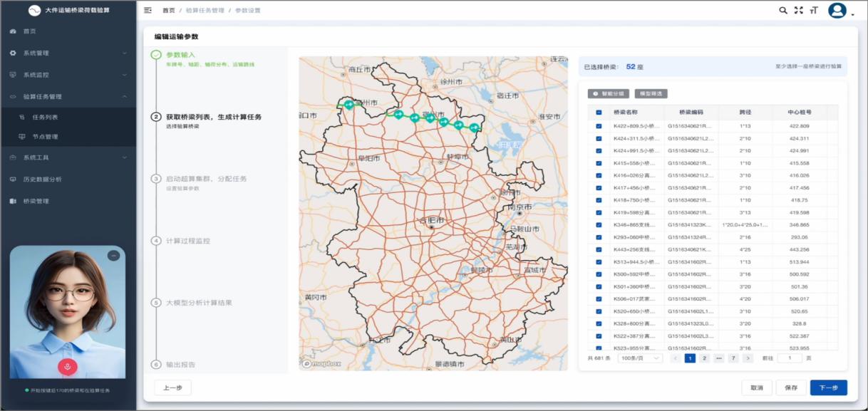Image resolution: width=868 pixels, height=411 pixels.
Task: Click the 桥梁管理 icon in sidebar
Action: 13,202
